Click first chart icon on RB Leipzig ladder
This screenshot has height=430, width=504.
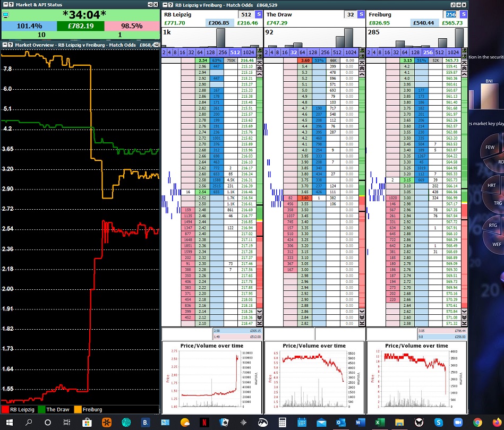pyautogui.click(x=260, y=50)
